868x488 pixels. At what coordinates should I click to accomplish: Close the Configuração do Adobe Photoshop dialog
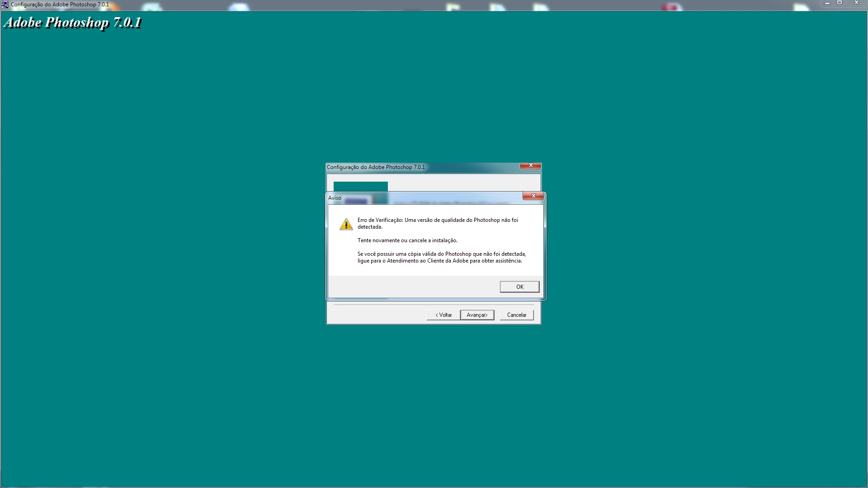pyautogui.click(x=530, y=165)
